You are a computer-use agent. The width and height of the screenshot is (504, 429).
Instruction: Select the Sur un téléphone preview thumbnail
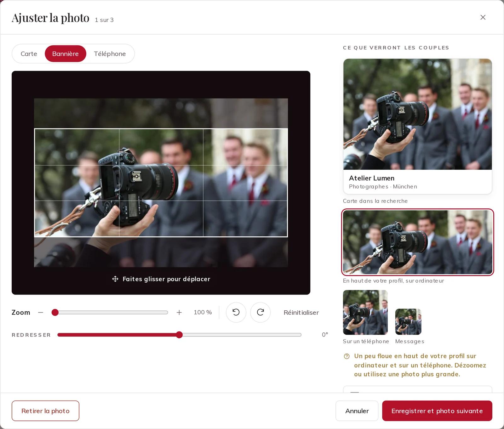click(x=365, y=312)
